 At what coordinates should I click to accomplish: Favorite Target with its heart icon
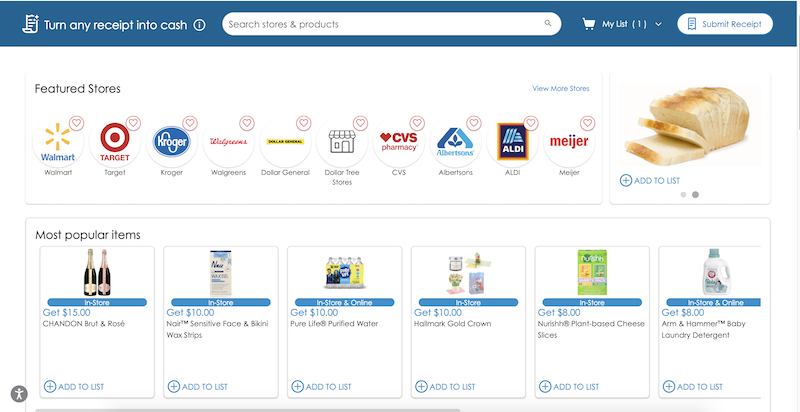[x=133, y=123]
